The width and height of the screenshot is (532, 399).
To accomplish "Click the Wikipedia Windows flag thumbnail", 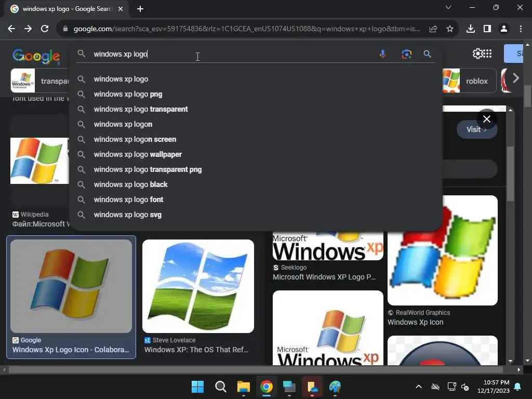I will (x=39, y=161).
